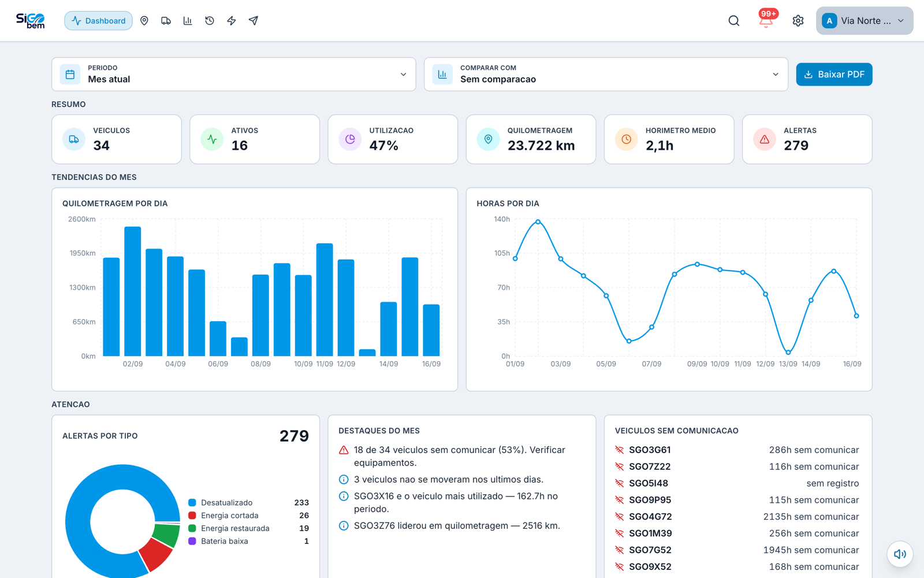Image resolution: width=924 pixels, height=578 pixels.
Task: Click the warning icon in Destaques do mes
Action: [344, 450]
